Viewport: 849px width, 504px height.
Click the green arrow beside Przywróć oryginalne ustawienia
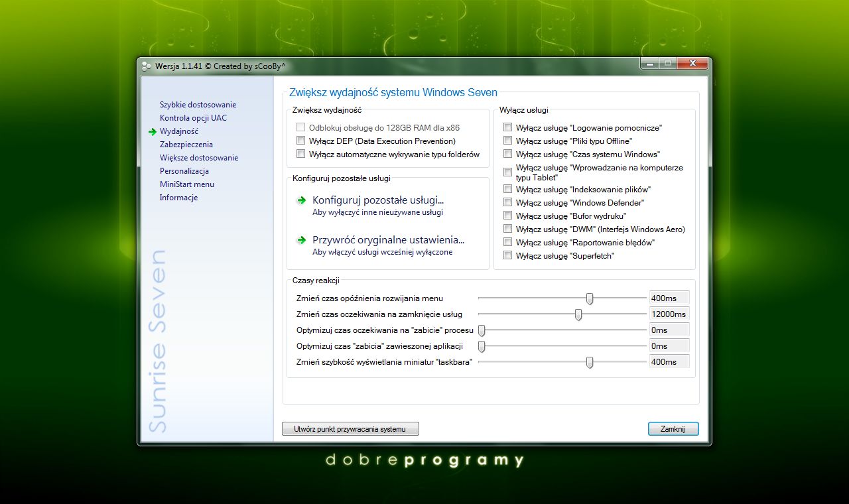coord(302,240)
